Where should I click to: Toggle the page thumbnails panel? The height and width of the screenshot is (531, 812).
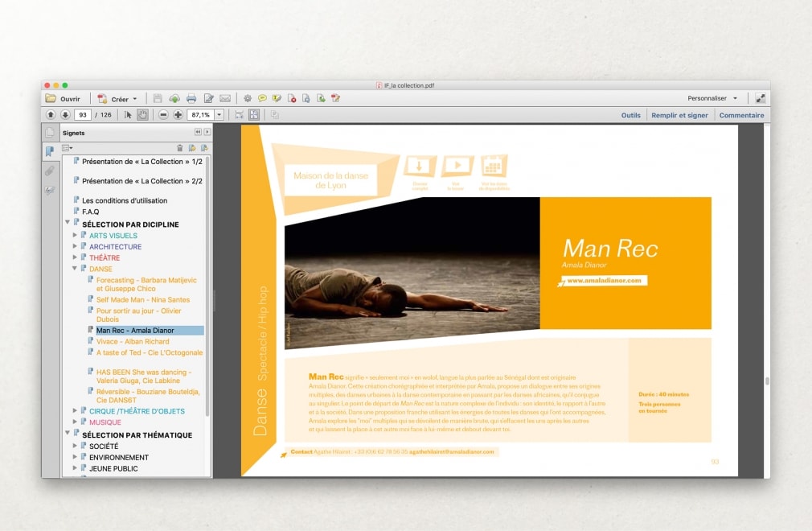(x=50, y=133)
